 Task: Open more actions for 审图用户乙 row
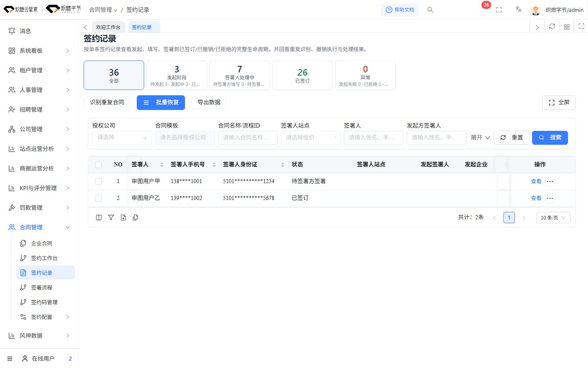[x=550, y=198]
